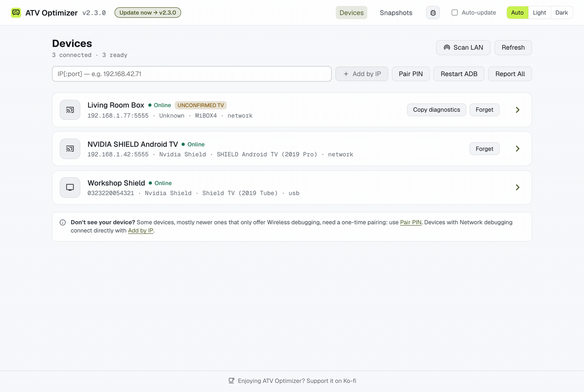Open the Pair PIN button

pos(411,74)
